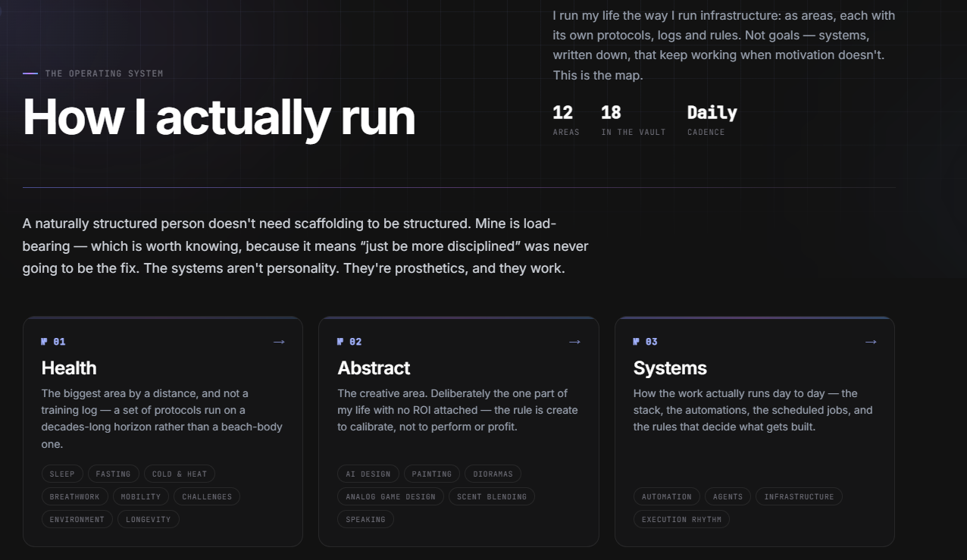Select the BREATHWORK tag
The image size is (967, 560).
pos(75,496)
